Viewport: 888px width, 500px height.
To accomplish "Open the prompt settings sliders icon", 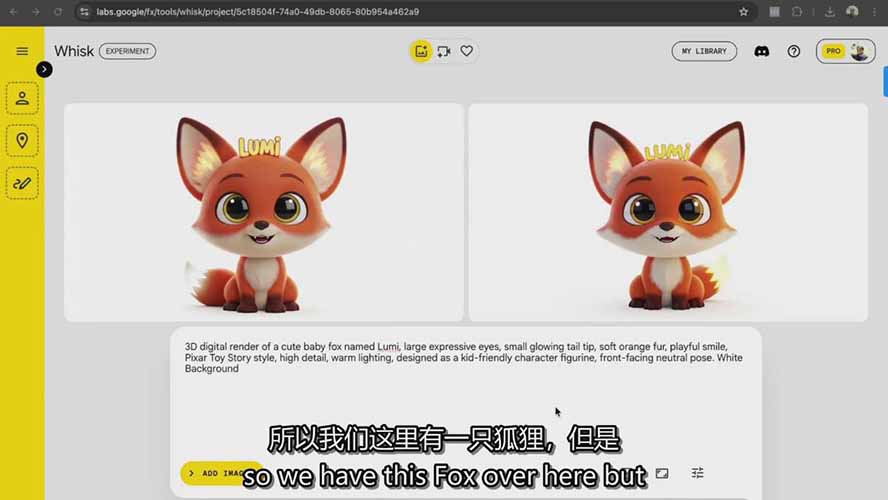I will [698, 473].
